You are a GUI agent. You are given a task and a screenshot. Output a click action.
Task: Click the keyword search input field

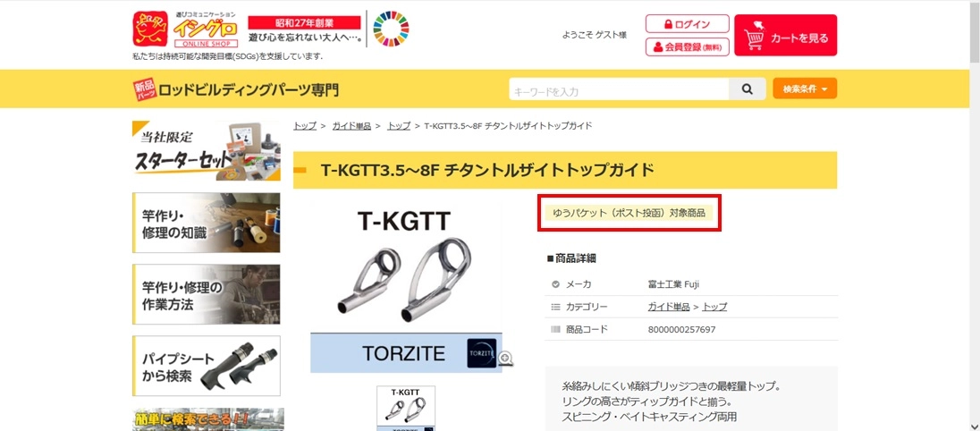pyautogui.click(x=619, y=89)
